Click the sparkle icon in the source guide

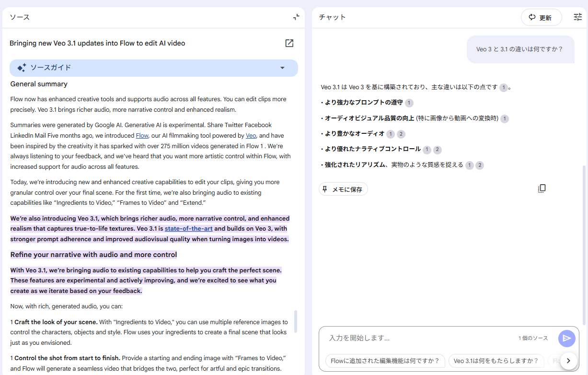pos(22,68)
